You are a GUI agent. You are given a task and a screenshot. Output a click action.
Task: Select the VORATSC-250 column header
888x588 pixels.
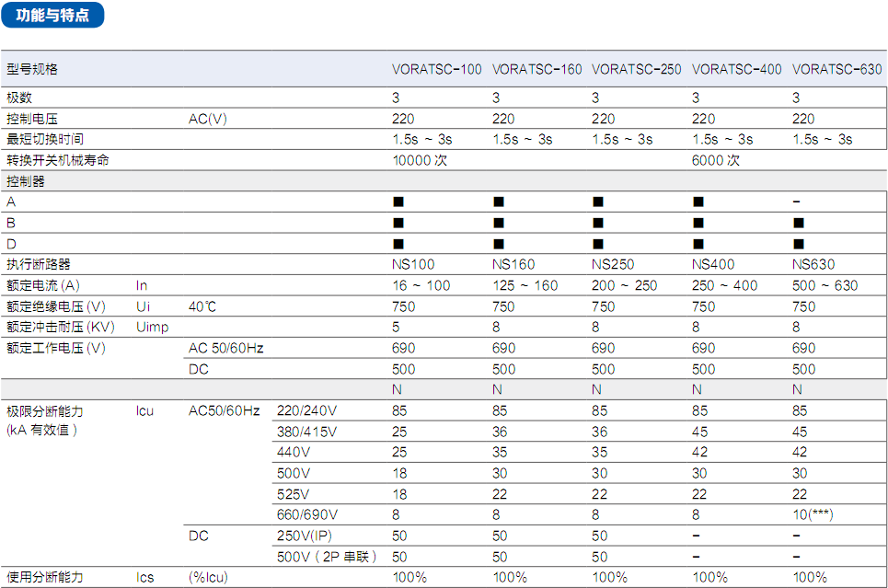637,70
